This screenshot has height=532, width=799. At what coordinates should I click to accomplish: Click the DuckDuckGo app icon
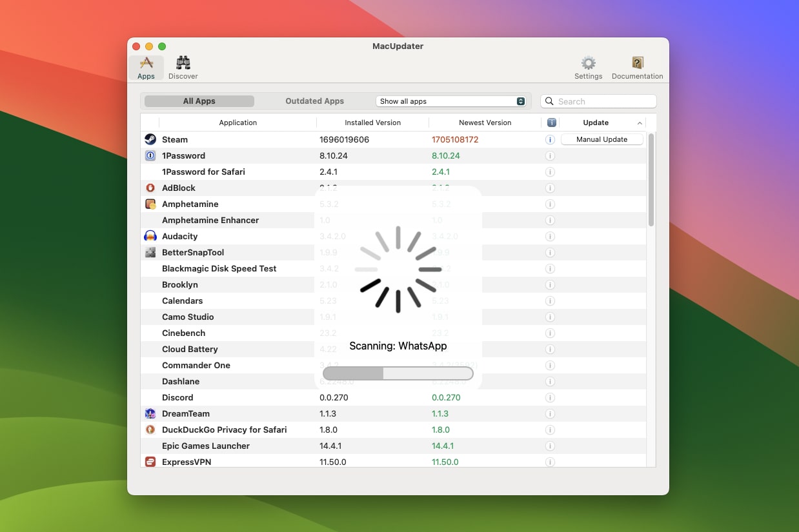tap(150, 429)
